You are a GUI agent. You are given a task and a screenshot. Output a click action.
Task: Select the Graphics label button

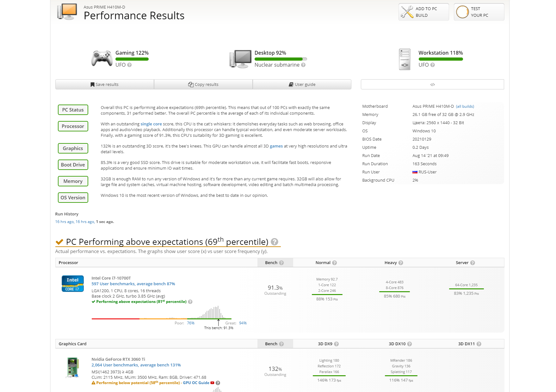[73, 148]
